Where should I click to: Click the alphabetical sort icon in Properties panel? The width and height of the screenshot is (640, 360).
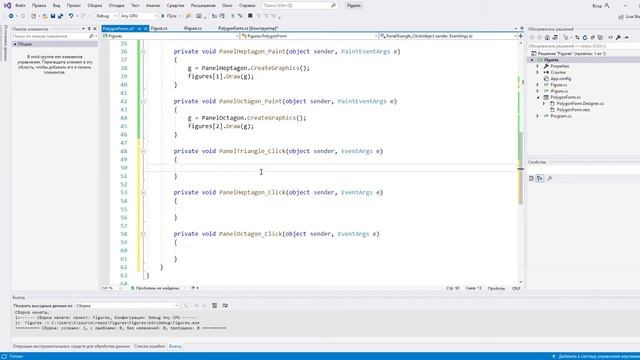click(540, 178)
